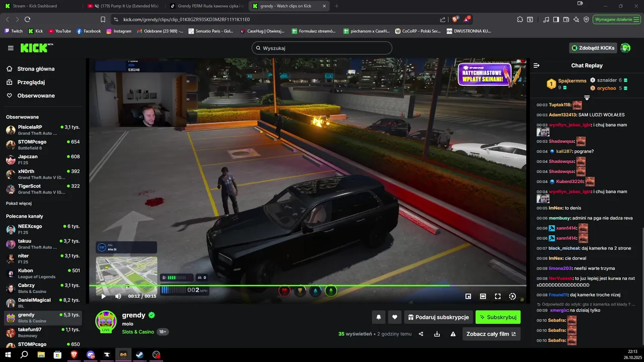
Task: Share the clip via the share icon
Action: coord(421,334)
